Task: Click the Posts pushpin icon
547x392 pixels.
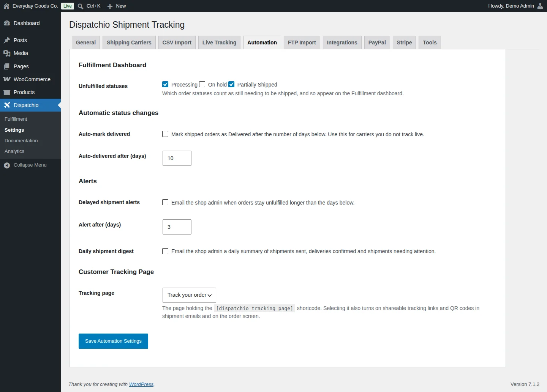Action: (x=7, y=40)
